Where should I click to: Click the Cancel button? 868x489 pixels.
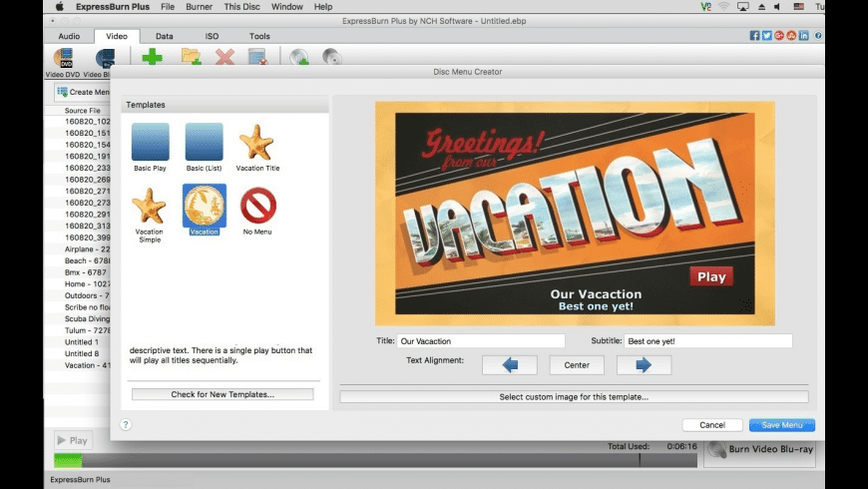[x=712, y=425]
